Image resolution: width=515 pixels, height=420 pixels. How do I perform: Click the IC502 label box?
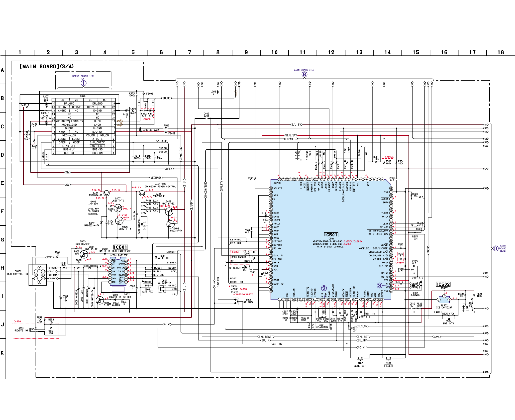click(443, 284)
